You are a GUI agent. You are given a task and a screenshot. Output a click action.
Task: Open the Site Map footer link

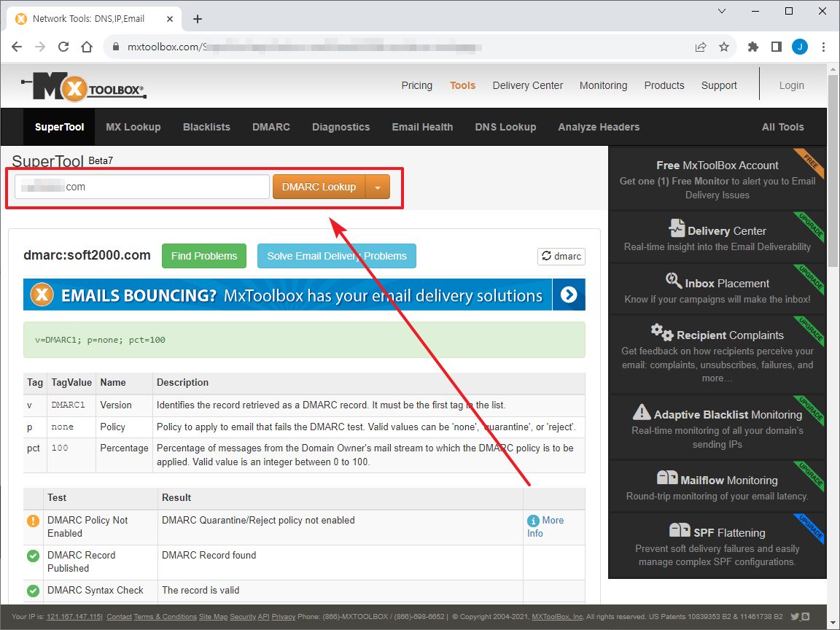pos(213,617)
